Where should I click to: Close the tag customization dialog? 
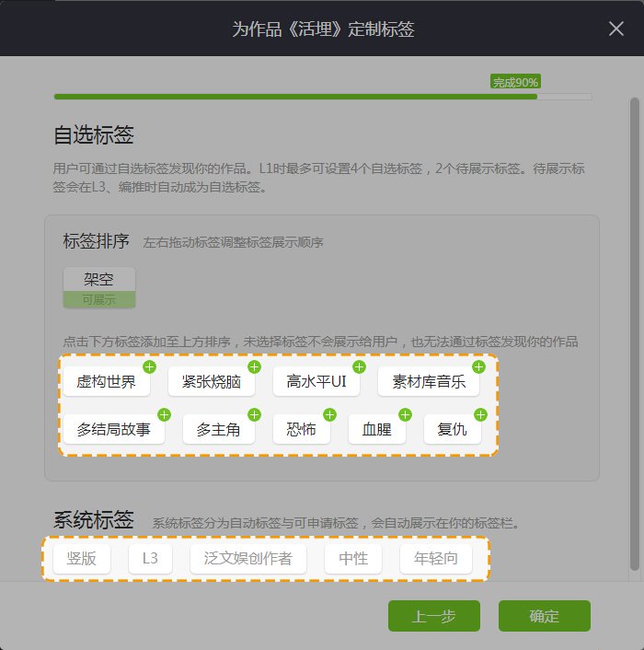click(616, 29)
